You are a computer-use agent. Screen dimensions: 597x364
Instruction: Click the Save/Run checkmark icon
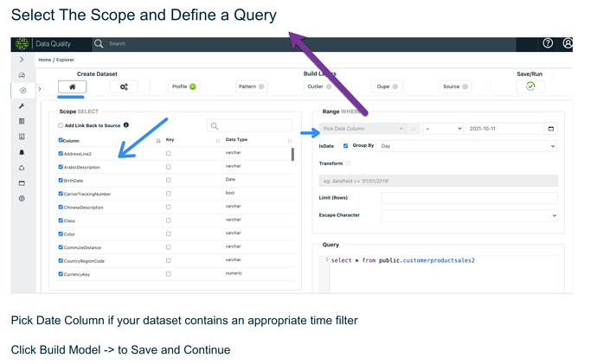pyautogui.click(x=530, y=86)
